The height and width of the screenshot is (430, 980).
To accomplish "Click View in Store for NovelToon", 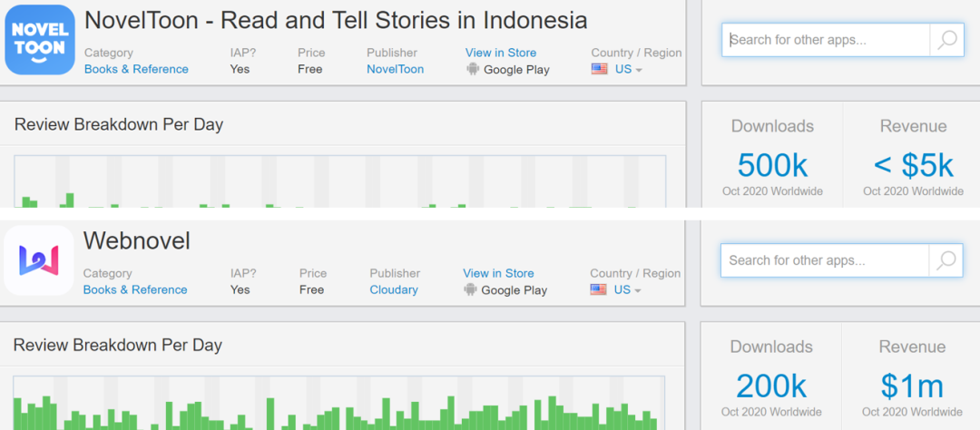I will pos(501,53).
